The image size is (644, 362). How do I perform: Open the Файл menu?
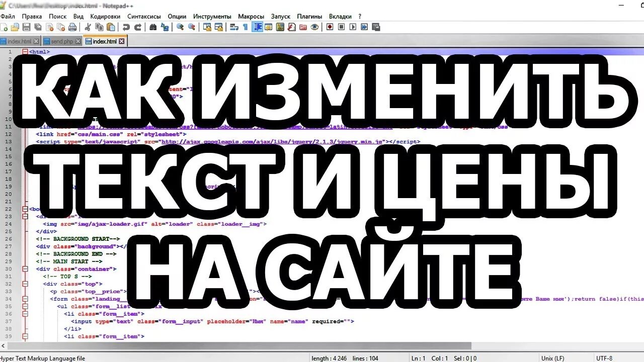[x=8, y=16]
